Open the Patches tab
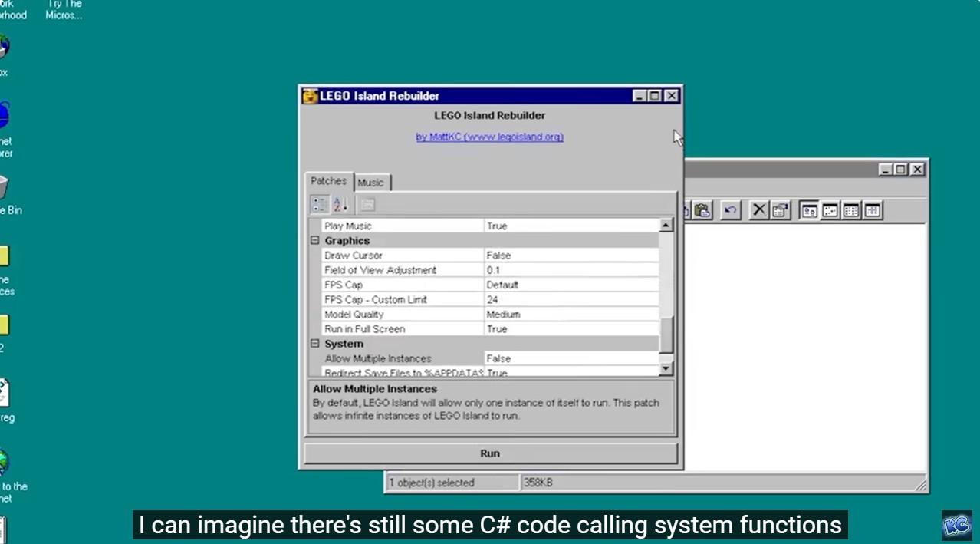 point(329,181)
